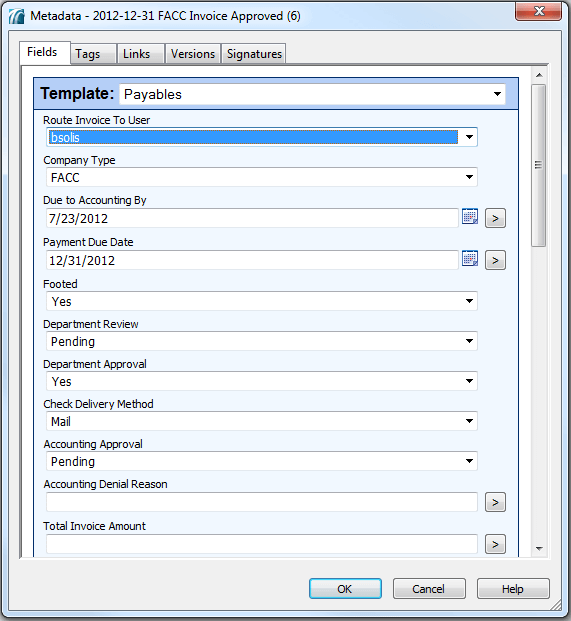Switch to the Signatures tab

tap(254, 54)
